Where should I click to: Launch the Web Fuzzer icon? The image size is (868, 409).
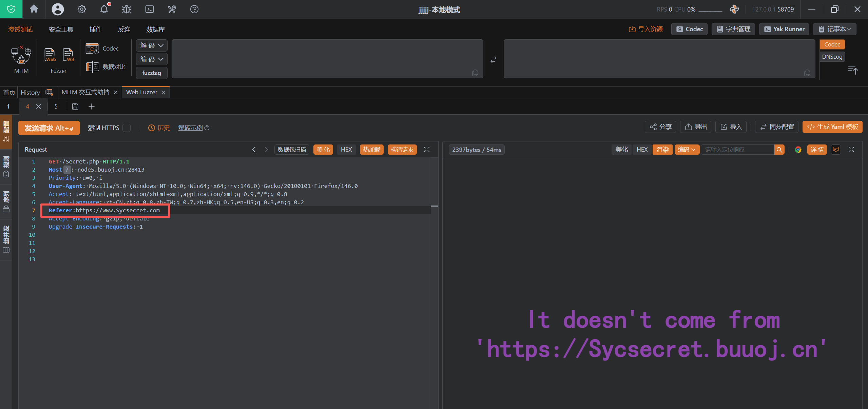(x=50, y=55)
